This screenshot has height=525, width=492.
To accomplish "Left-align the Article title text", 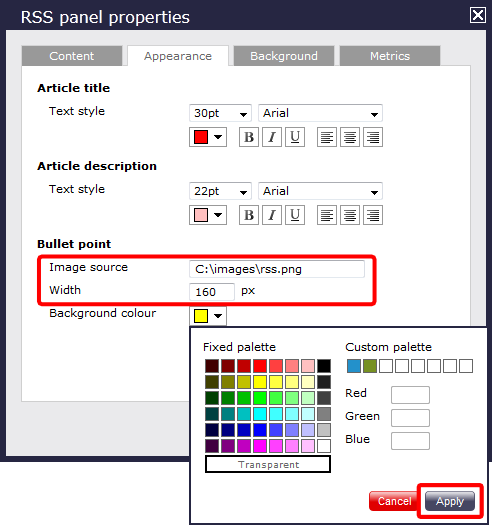I will coord(327,137).
